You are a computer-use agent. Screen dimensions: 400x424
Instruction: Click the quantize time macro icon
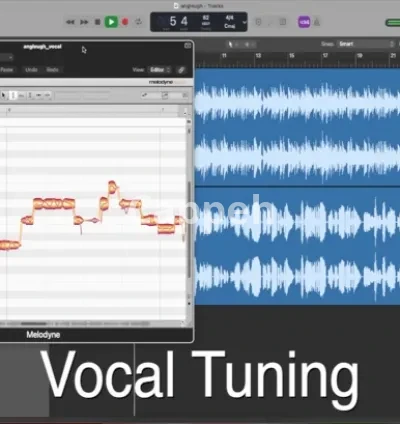click(x=165, y=96)
